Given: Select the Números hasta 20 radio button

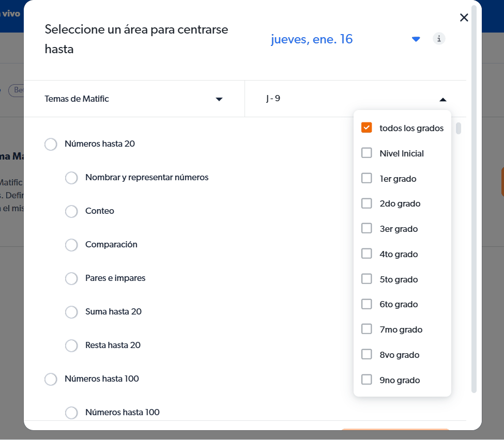Looking at the screenshot, I should coord(51,144).
